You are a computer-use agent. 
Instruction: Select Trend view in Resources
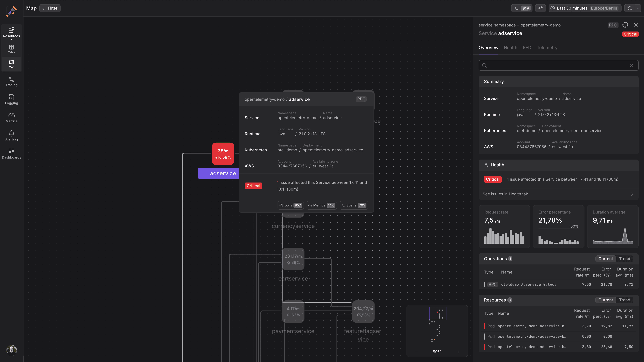click(x=625, y=300)
